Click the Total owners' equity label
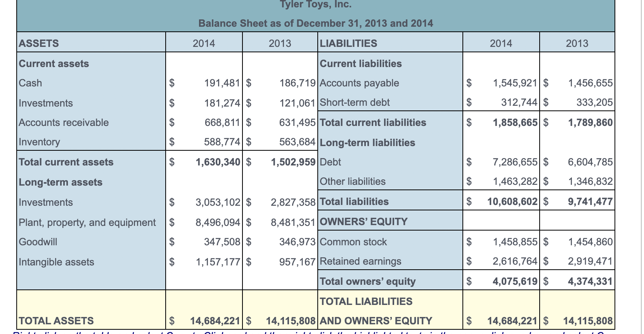Screen dimensions: 644x334 (367, 282)
